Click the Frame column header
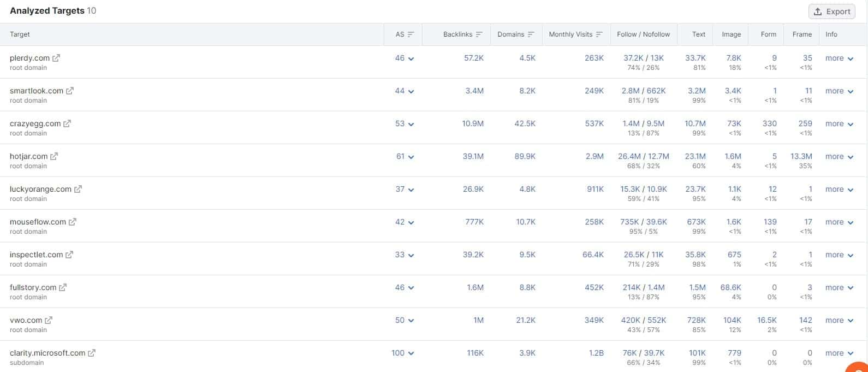 click(x=802, y=34)
